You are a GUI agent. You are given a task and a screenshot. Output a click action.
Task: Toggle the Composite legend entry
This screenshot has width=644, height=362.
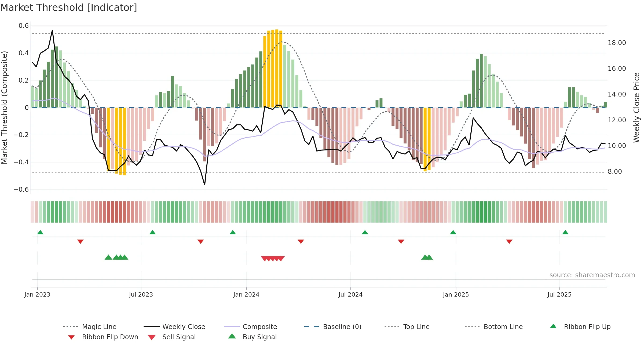pos(250,327)
